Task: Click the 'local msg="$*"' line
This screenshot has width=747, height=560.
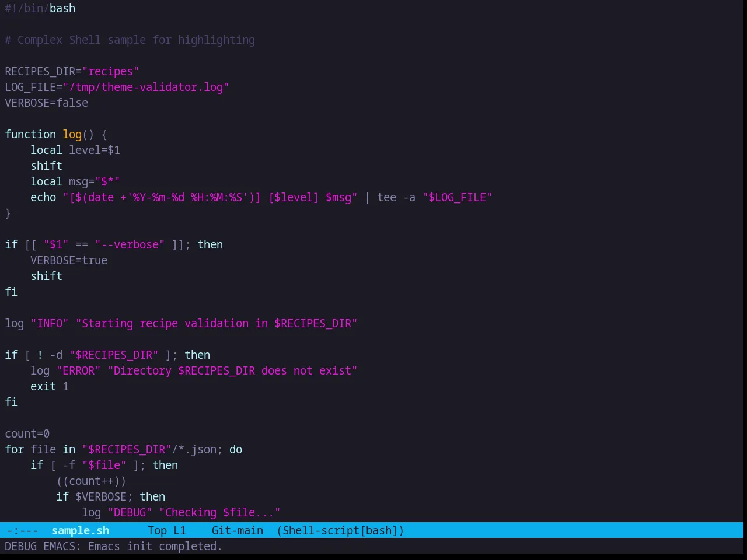Action: [x=75, y=181]
